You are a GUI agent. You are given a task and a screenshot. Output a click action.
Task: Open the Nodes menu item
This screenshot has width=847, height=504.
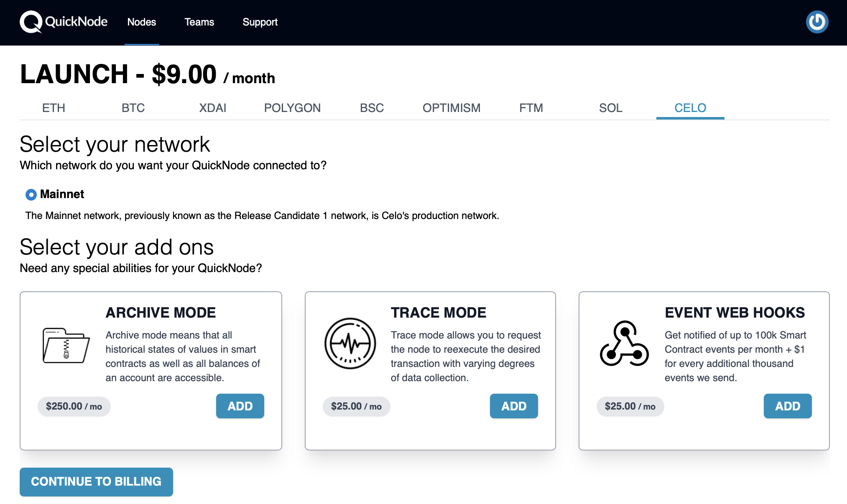[x=142, y=22]
